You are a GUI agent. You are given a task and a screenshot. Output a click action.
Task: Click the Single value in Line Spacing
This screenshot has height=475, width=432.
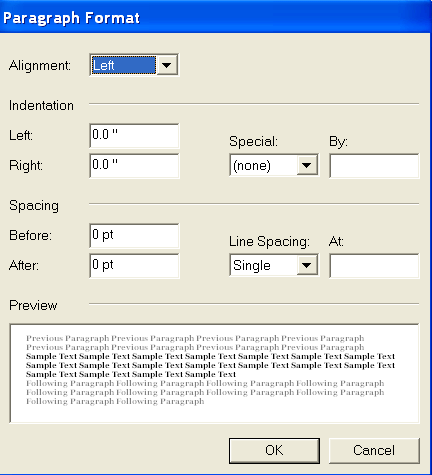(x=263, y=265)
